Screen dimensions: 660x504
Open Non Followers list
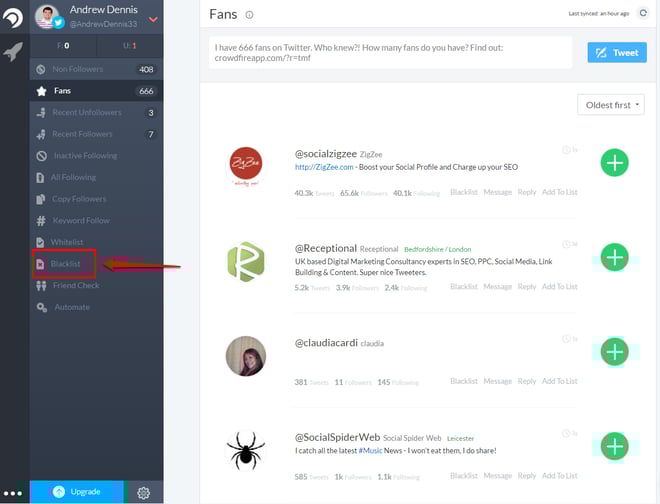pos(96,69)
